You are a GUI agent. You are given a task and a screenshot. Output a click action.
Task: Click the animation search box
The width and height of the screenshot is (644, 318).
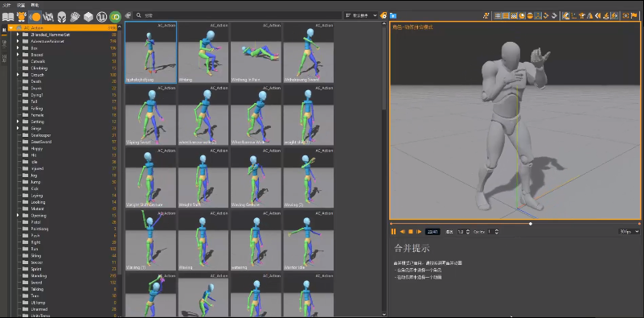(237, 15)
